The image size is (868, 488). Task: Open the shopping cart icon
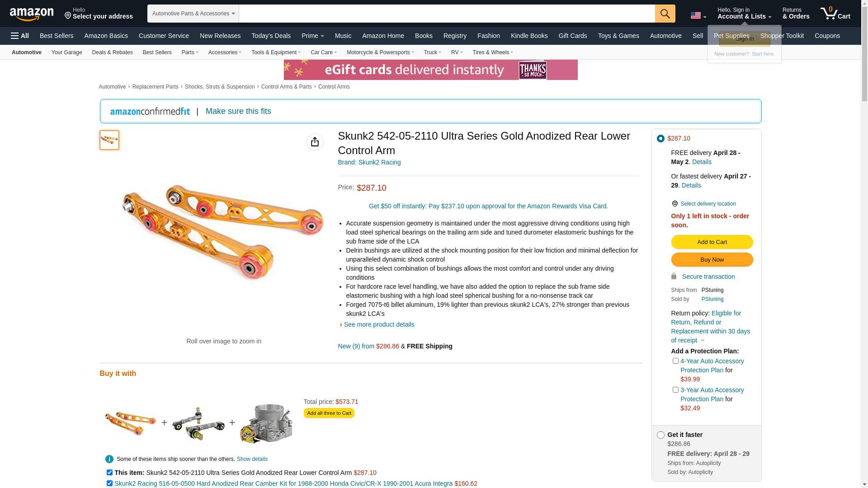pos(835,14)
